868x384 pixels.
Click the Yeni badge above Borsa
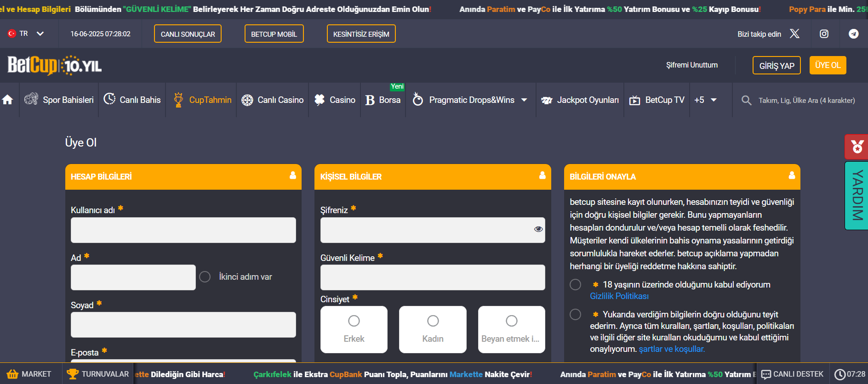pyautogui.click(x=397, y=86)
